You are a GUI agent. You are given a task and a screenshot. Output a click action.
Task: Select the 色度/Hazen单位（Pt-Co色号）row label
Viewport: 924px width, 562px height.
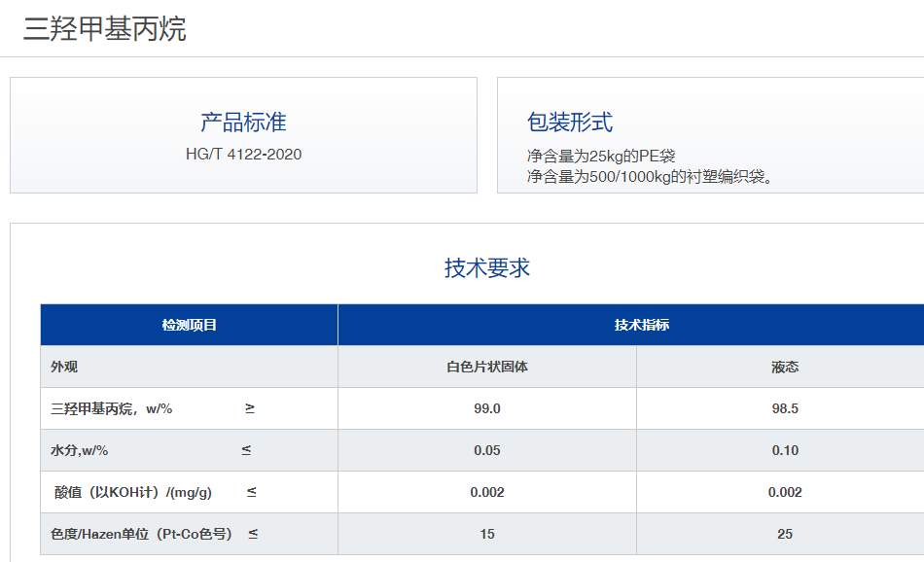tap(141, 535)
